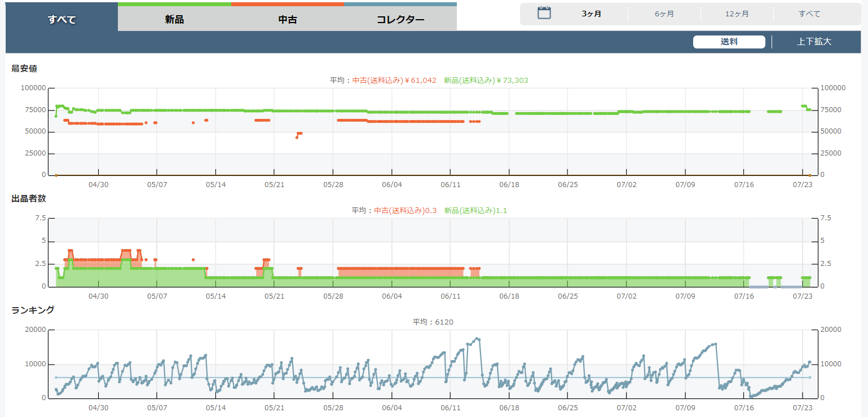Click the orange used-price dip near 05/23
The width and height of the screenshot is (868, 417).
point(297,137)
